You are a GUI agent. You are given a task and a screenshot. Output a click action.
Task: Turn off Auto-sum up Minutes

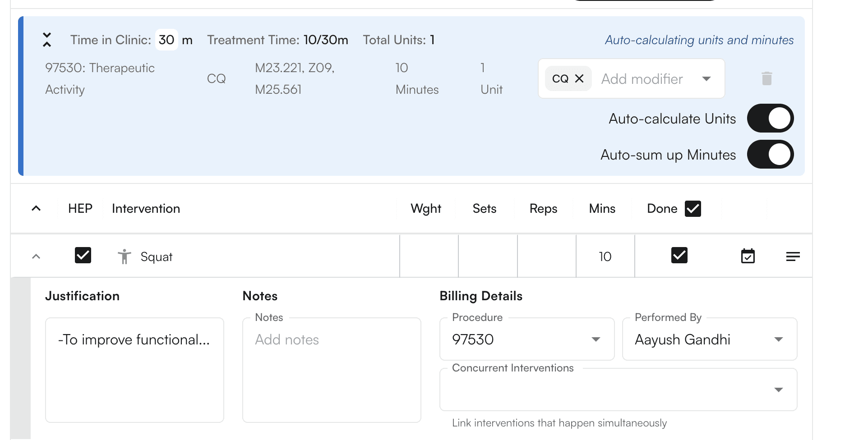coord(770,155)
